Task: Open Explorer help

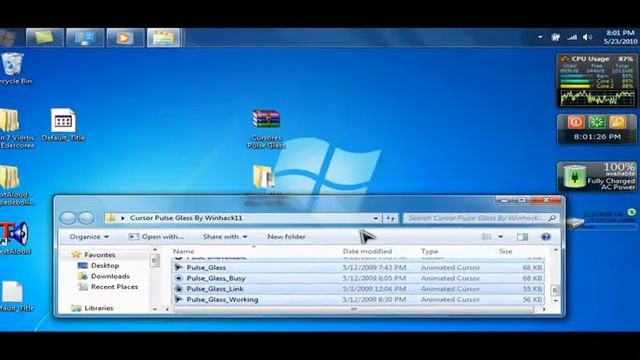Action: tap(546, 237)
